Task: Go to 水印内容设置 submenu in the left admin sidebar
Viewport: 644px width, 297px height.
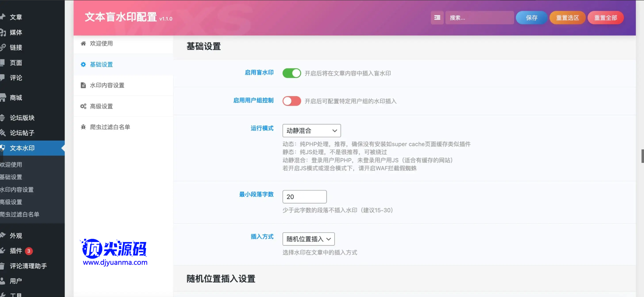Action: coord(17,189)
